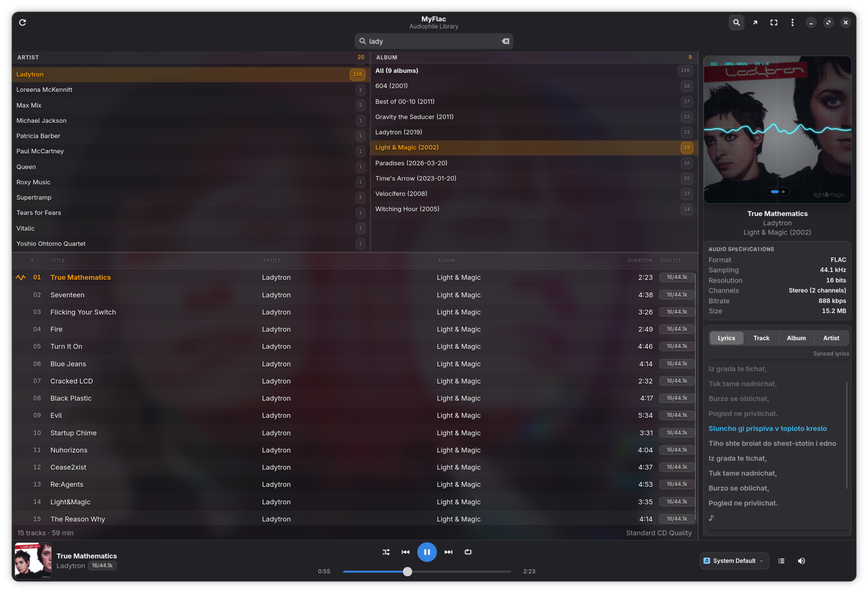Sort tracks by the QUALITY column header
This screenshot has height=593, width=868.
[670, 261]
